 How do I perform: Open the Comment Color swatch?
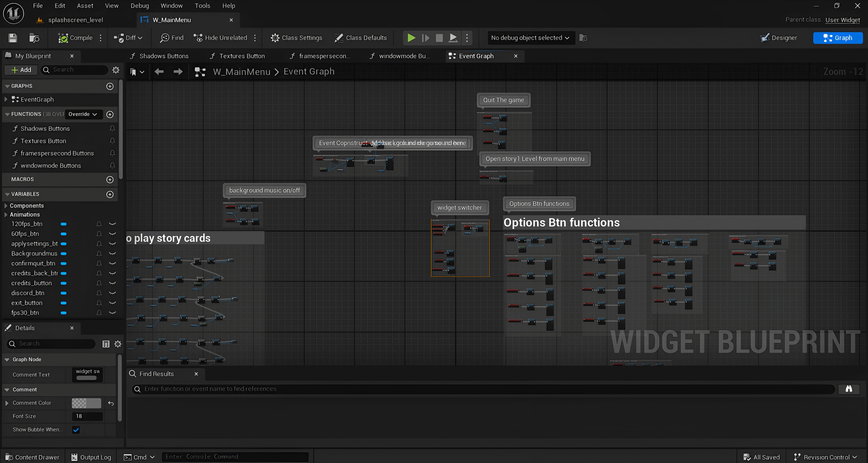click(x=86, y=403)
